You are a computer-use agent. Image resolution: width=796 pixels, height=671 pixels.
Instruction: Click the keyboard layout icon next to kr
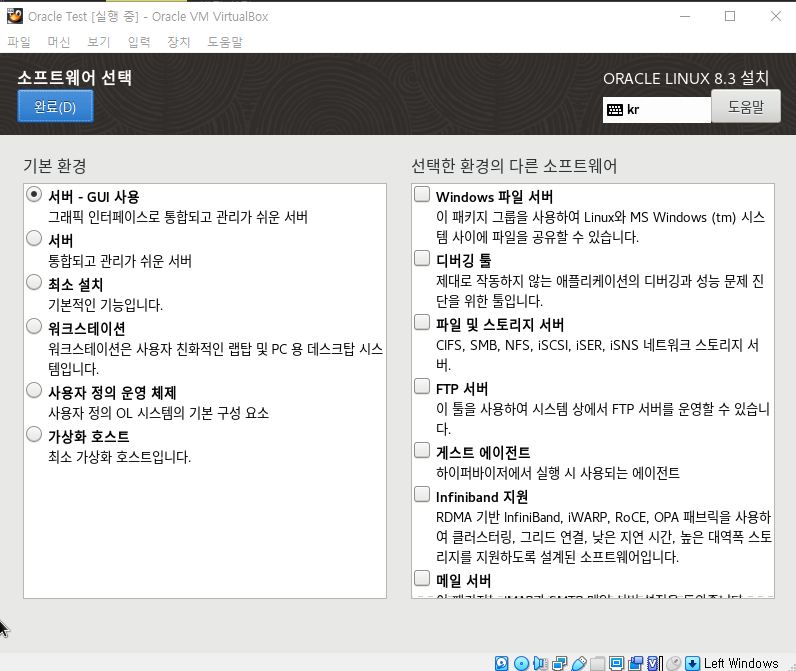coord(615,110)
